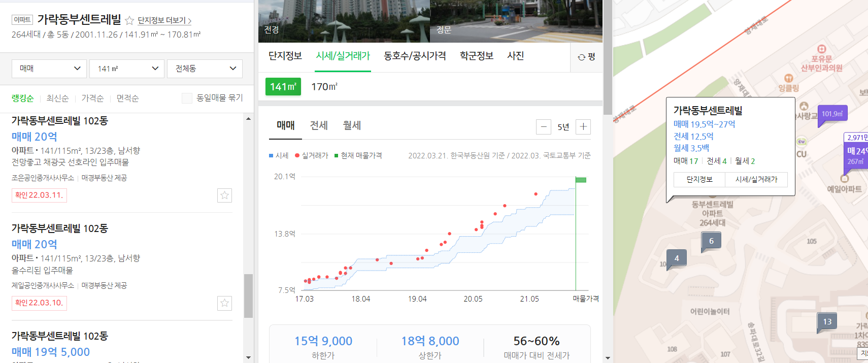
Task: Sort listings by 가격순
Action: [92, 98]
